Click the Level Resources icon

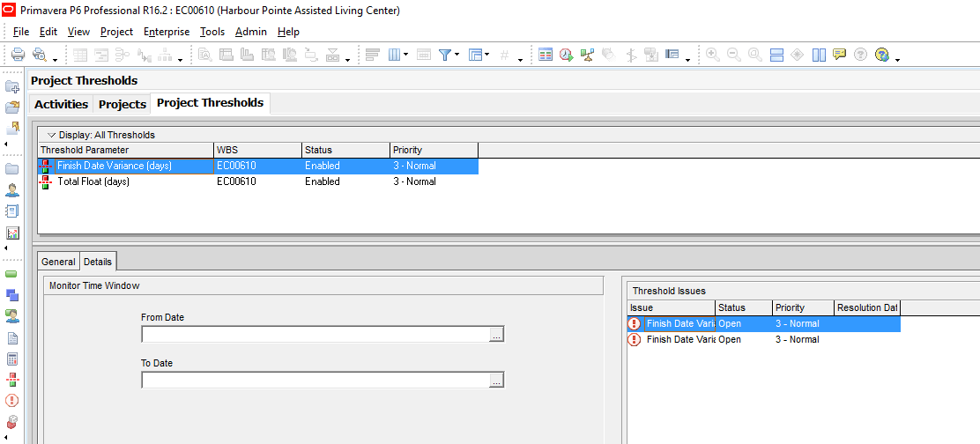click(x=587, y=55)
